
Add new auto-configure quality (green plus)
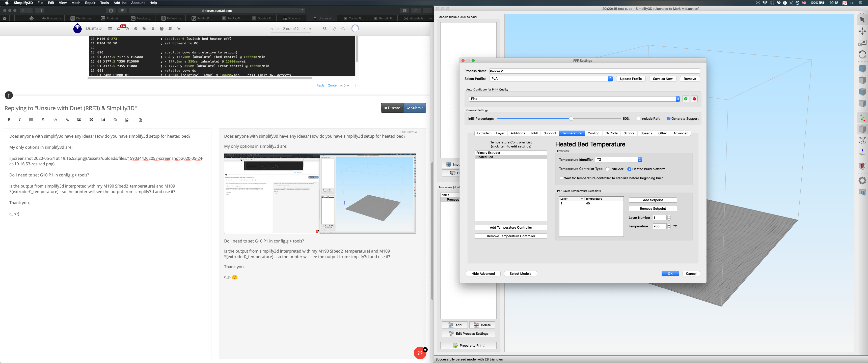coord(686,99)
